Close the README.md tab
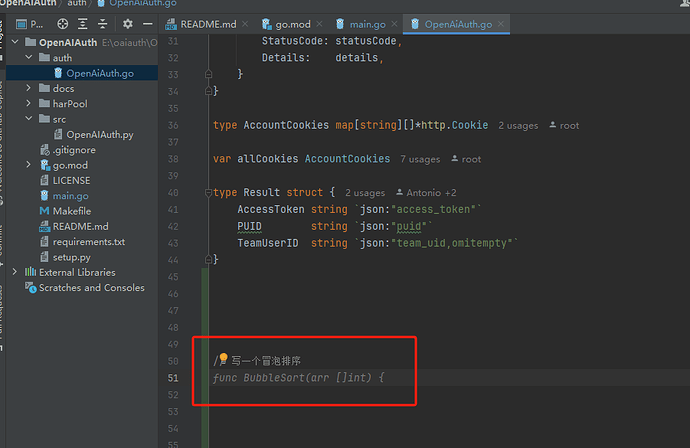 pos(245,24)
